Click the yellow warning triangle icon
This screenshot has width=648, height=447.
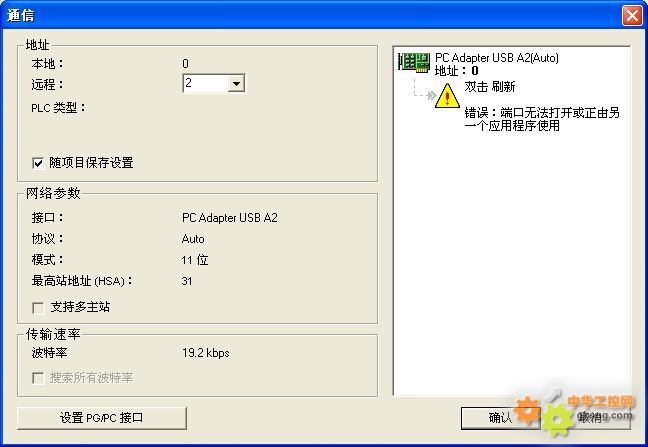click(447, 96)
